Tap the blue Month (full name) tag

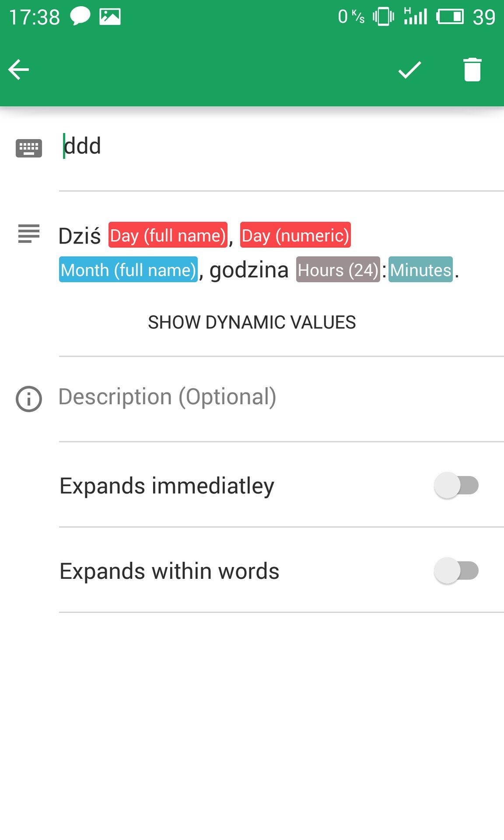129,269
